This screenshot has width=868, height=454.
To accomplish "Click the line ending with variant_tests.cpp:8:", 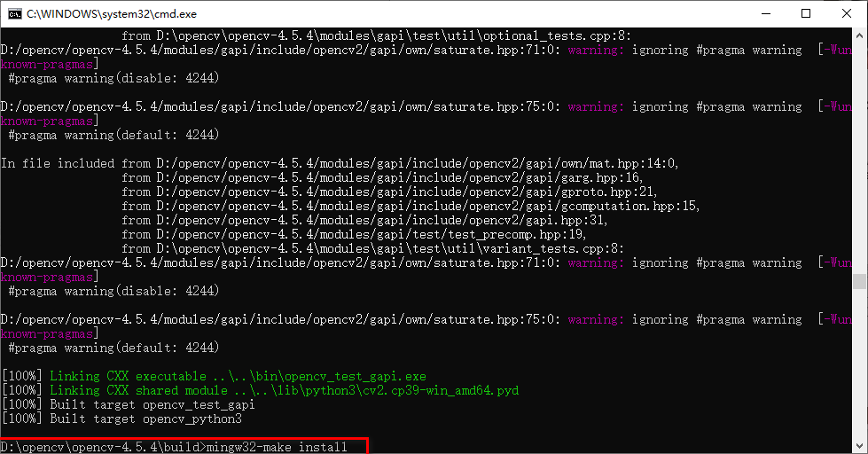I will 373,248.
